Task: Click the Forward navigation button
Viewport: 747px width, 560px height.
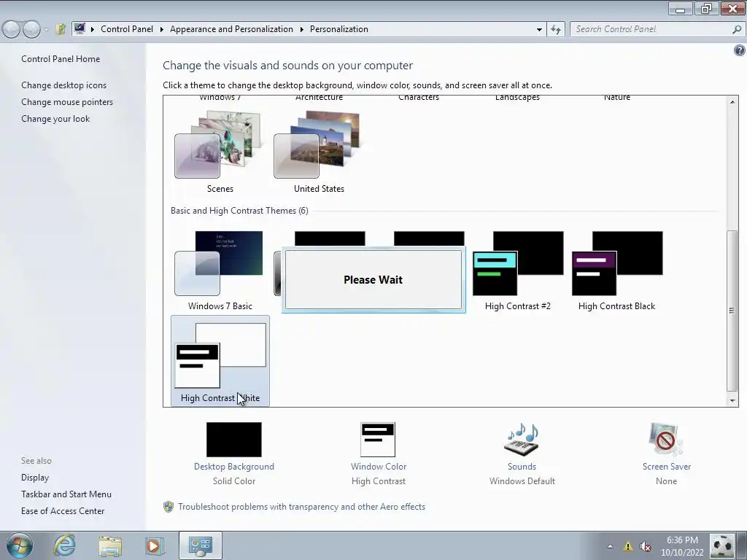Action: [x=31, y=29]
